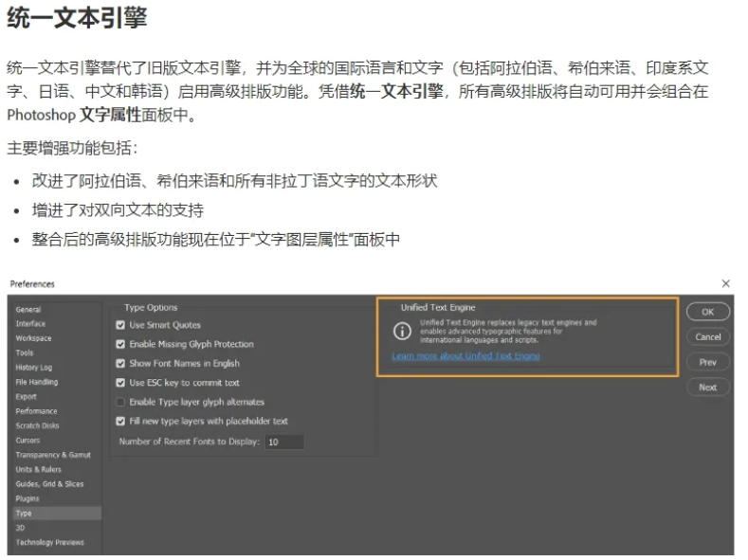Click the Type Options group label

[151, 308]
